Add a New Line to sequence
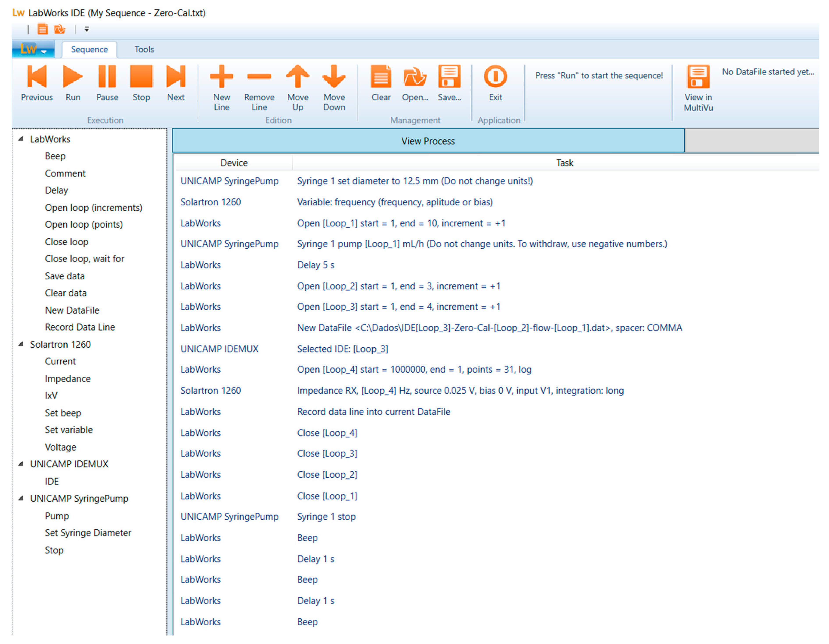Image resolution: width=829 pixels, height=644 pixels. click(221, 77)
